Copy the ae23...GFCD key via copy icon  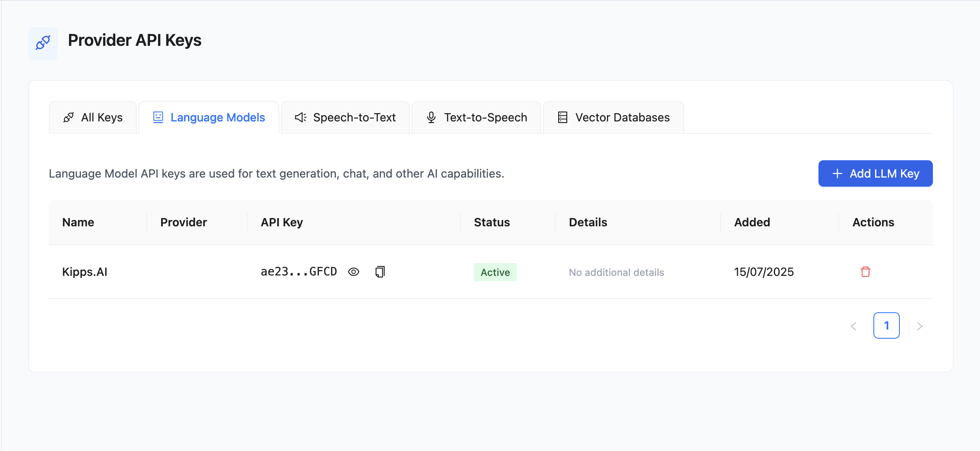pyautogui.click(x=380, y=272)
